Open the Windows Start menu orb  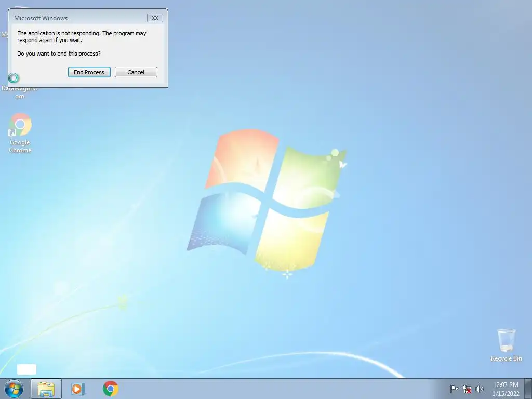point(14,389)
